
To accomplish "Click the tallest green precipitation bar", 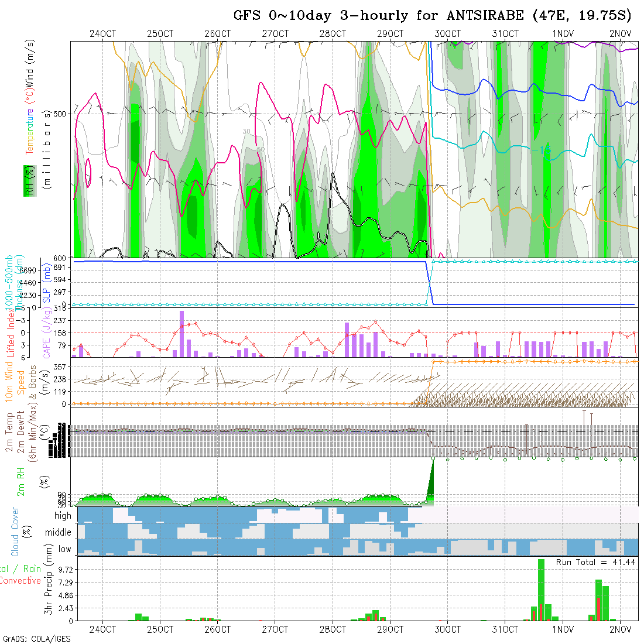I will coord(542,590).
